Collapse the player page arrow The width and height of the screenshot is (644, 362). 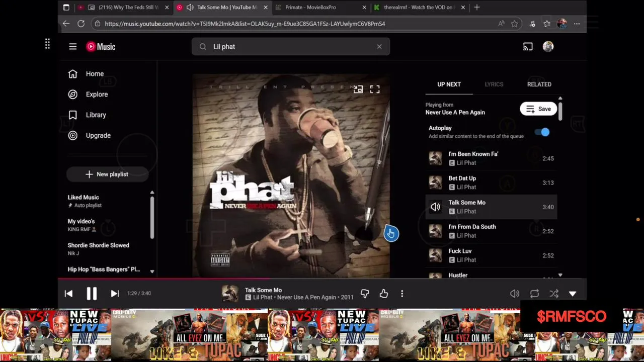(x=573, y=294)
